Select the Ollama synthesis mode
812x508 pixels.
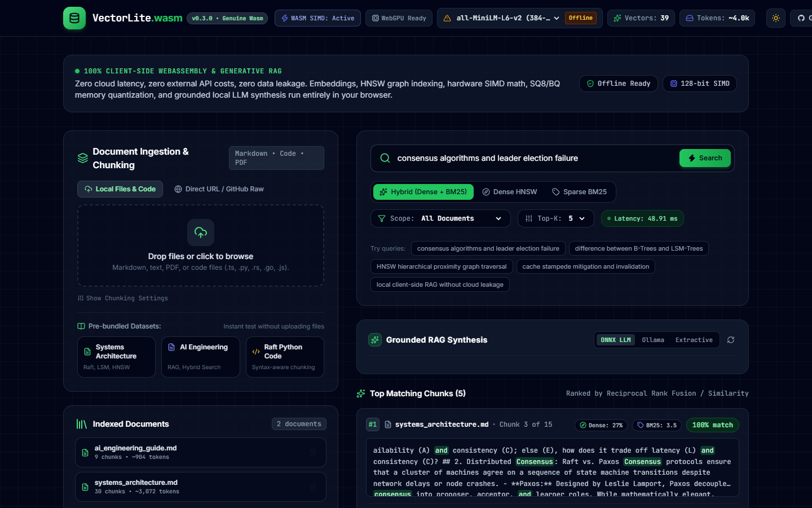(653, 340)
